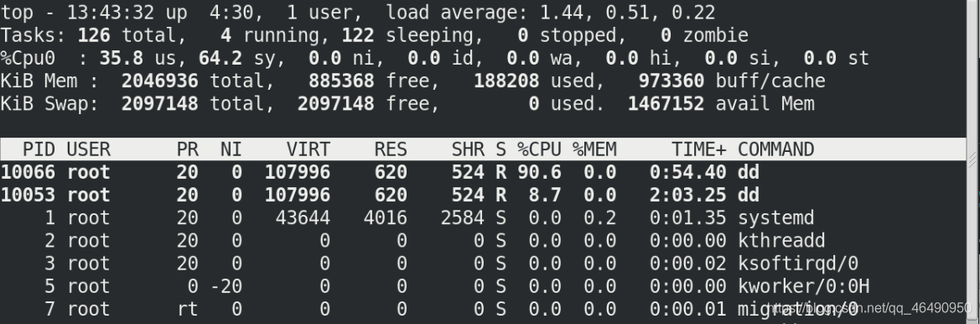Screen dimensions: 980x324
Task: Click the -20 nice value
Action: (226, 286)
